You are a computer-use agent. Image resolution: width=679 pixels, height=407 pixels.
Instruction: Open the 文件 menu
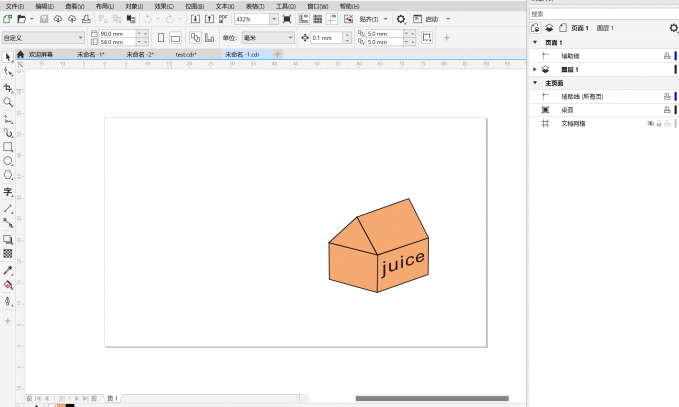click(15, 6)
